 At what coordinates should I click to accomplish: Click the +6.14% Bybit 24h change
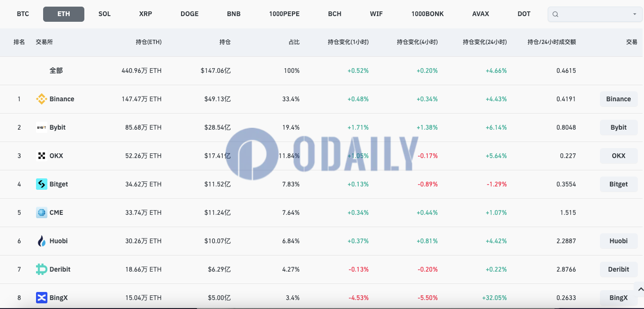pos(496,127)
